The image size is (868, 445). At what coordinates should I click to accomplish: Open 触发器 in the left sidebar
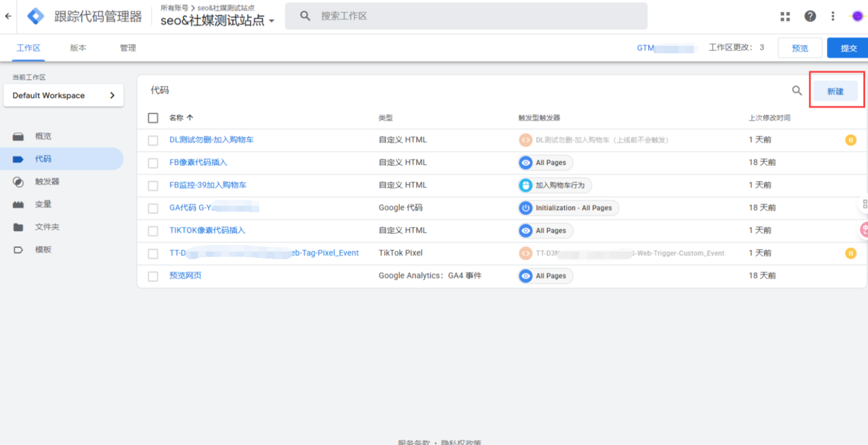coord(47,182)
